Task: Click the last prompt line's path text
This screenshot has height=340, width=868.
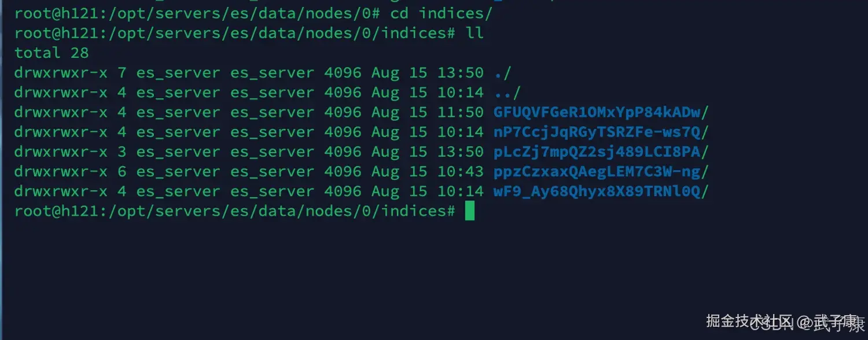Action: [272, 211]
